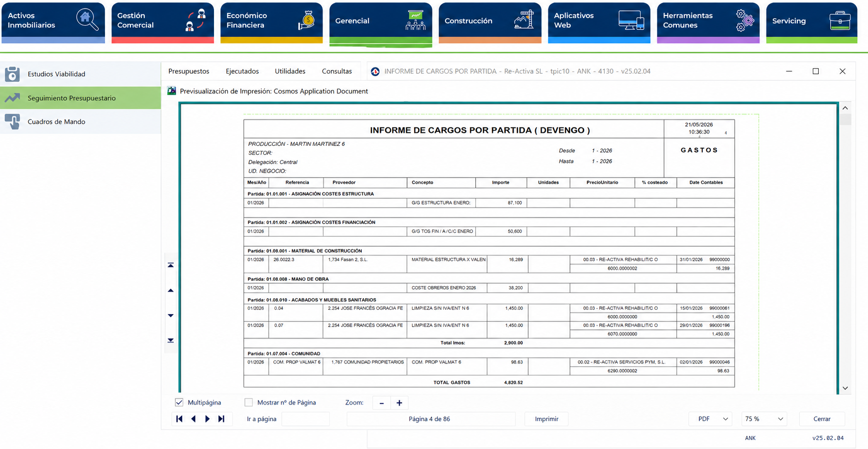
Task: Decrease zoom with the minus button
Action: 382,403
